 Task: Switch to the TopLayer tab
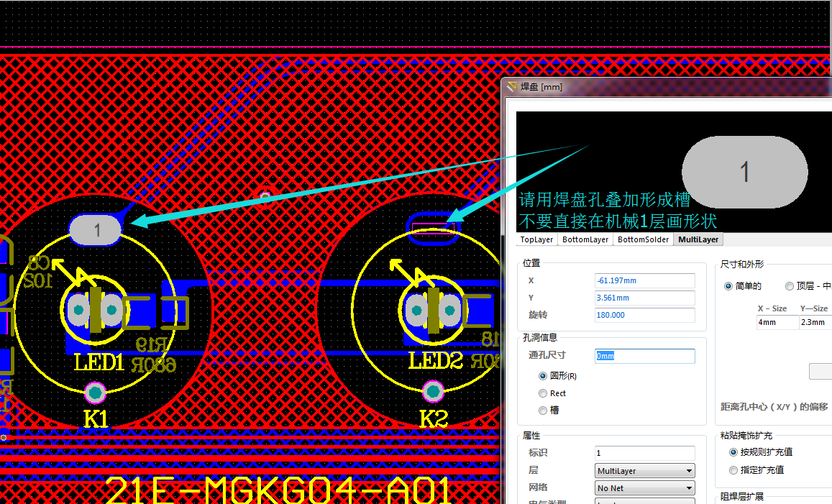(536, 239)
